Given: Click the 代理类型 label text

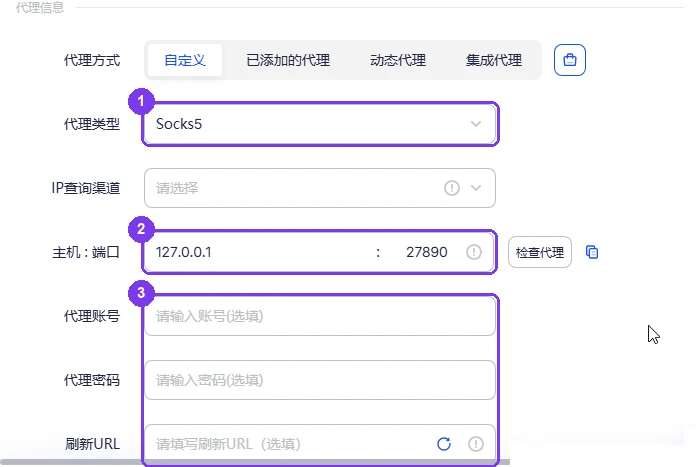Looking at the screenshot, I should [x=92, y=124].
